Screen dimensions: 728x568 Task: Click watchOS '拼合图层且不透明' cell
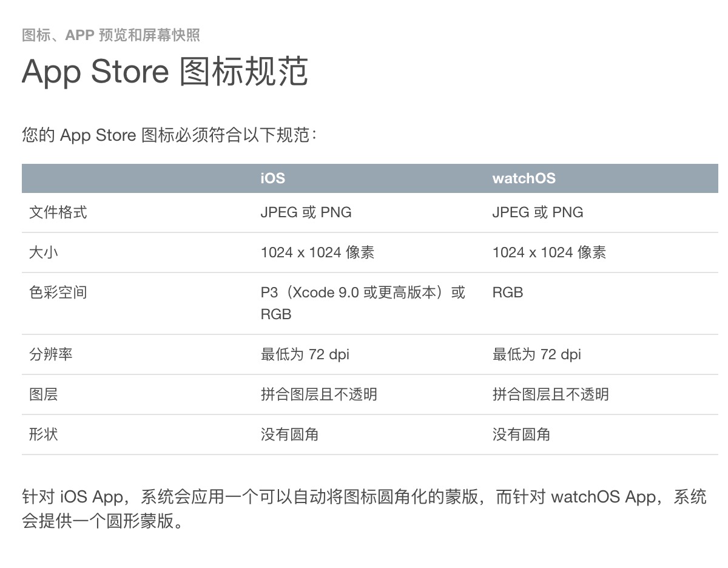pyautogui.click(x=551, y=394)
